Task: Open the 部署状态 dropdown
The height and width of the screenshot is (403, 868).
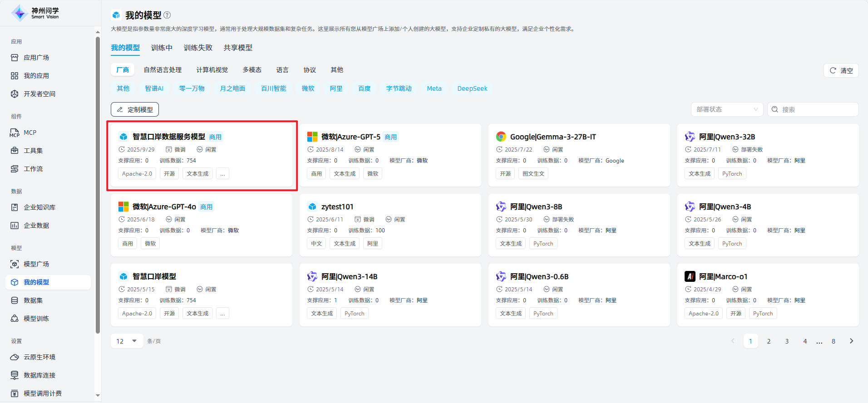Action: click(x=727, y=109)
